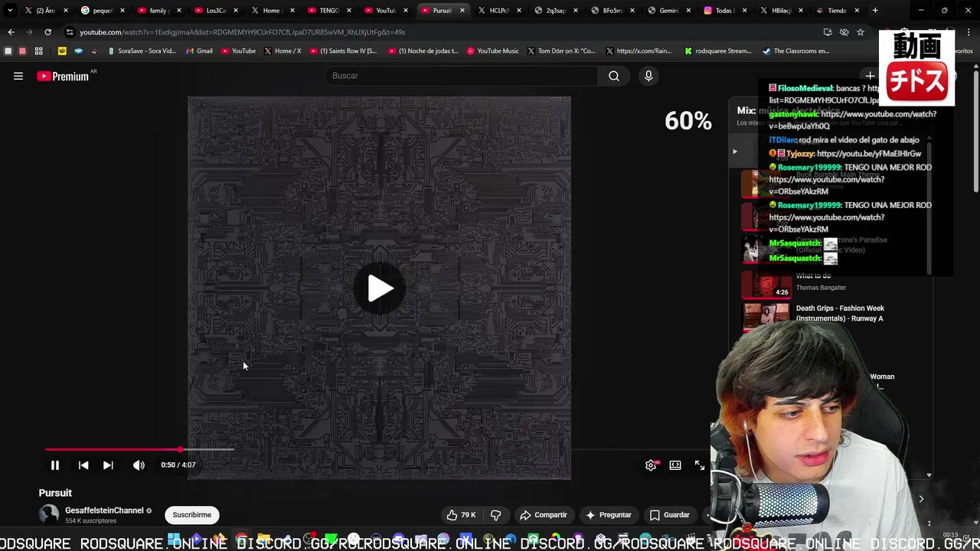Click the big play overlay on video
This screenshot has height=551, width=980.
[379, 289]
